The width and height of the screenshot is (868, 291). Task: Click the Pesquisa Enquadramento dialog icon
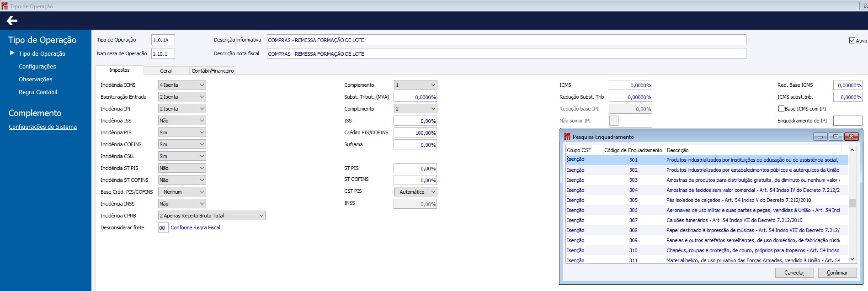(x=567, y=137)
